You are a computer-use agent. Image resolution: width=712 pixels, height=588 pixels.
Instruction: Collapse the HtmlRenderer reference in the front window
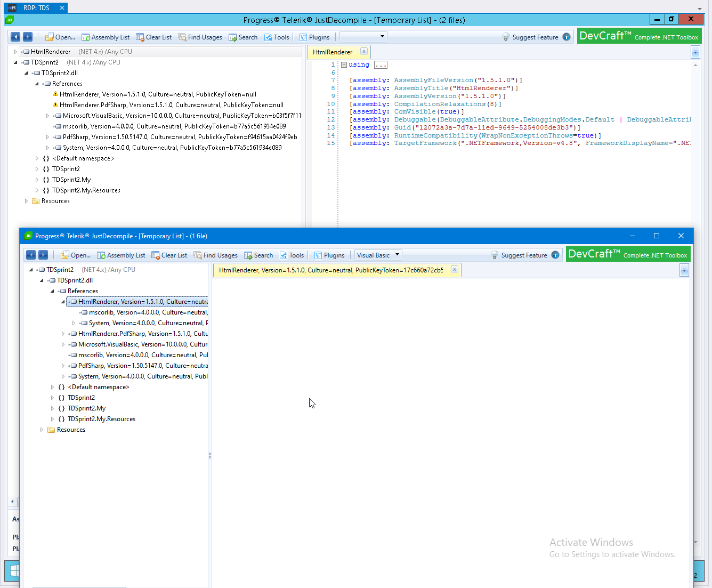[x=63, y=302]
